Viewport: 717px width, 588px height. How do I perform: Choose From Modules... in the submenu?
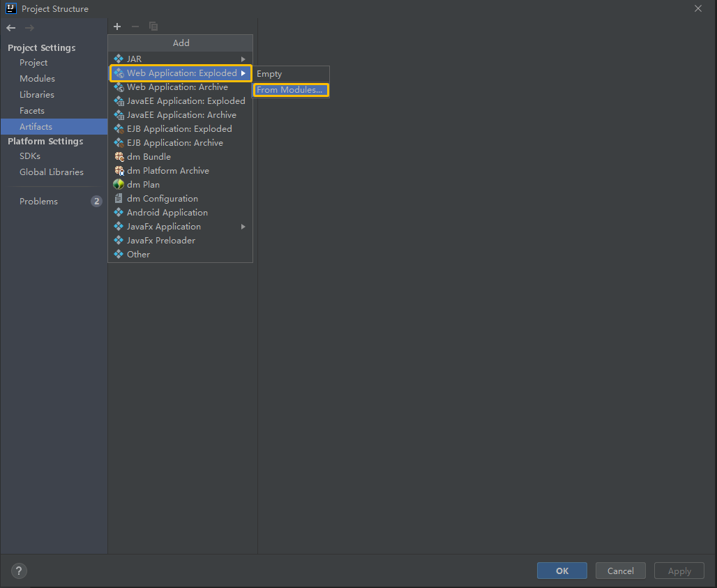(290, 89)
